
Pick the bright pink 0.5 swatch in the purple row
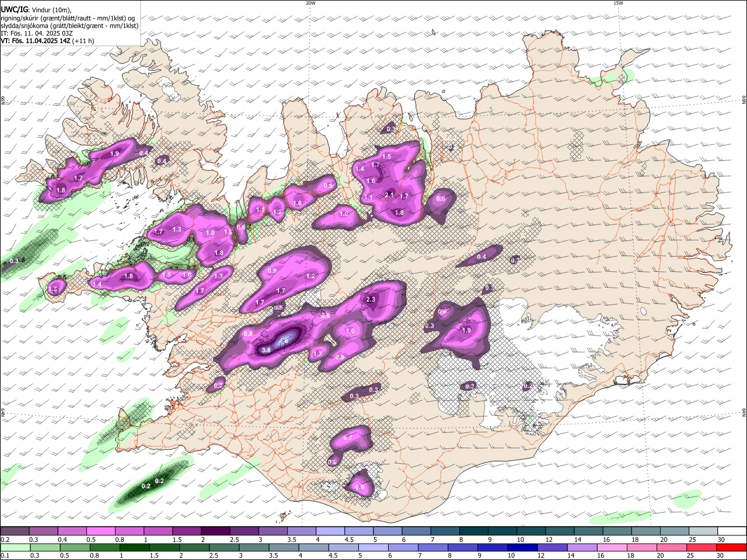(x=100, y=531)
